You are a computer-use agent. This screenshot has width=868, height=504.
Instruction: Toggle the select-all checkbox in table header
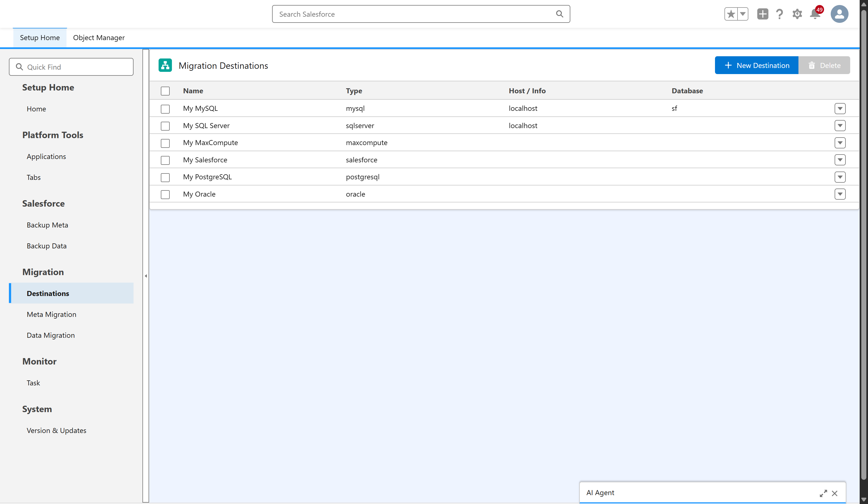pyautogui.click(x=165, y=91)
